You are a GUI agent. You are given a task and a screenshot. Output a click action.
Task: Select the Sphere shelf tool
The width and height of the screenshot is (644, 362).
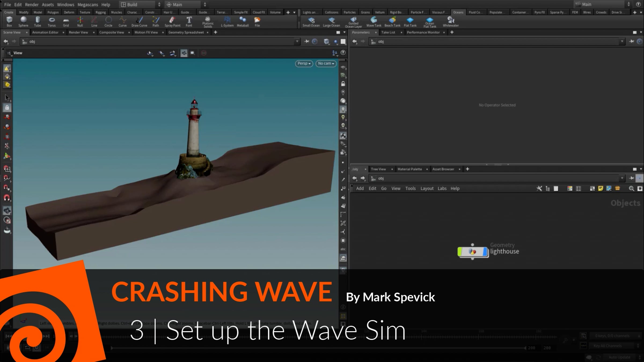[23, 21]
